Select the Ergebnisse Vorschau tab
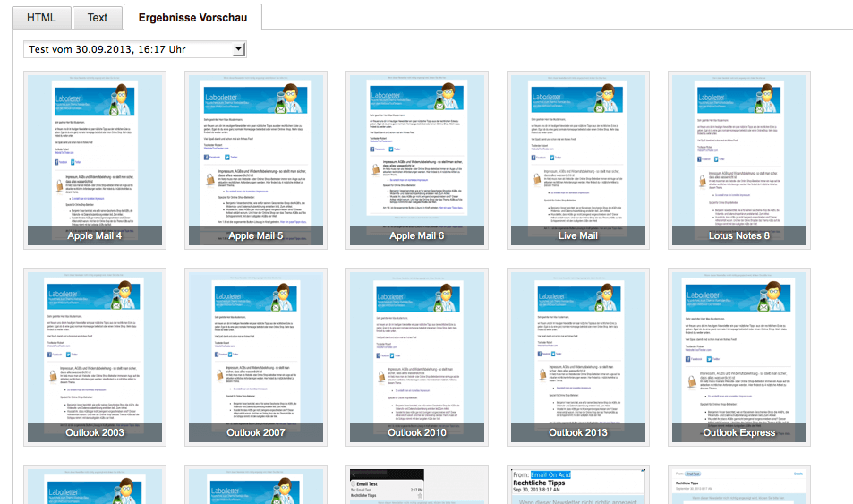 click(x=192, y=17)
